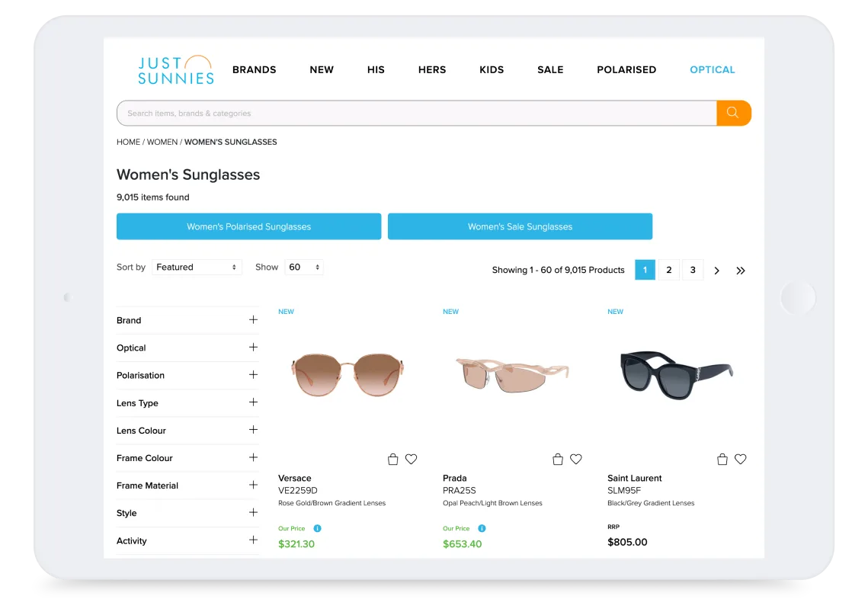This screenshot has height=612, width=868.
Task: Expand the Optical filter
Action: coord(187,348)
